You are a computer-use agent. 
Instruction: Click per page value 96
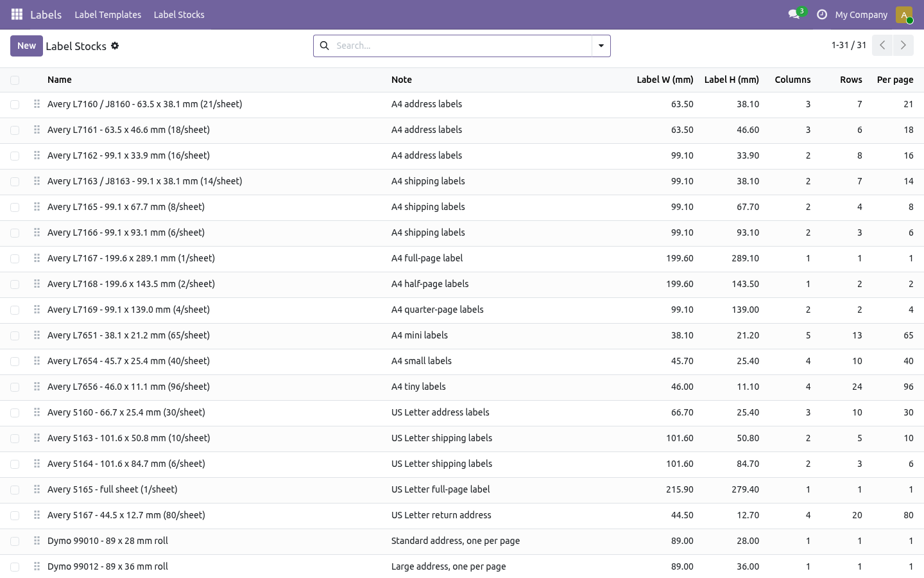pos(908,387)
